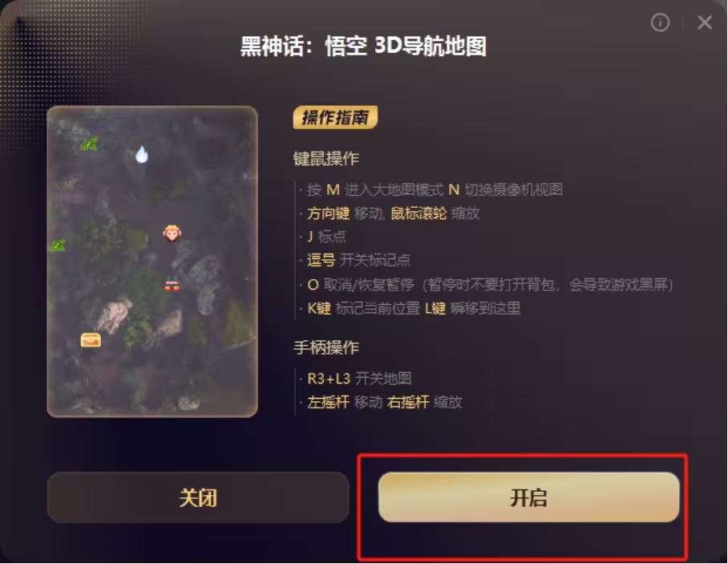
Task: Click the O 取消/恢复暂停 instruction line
Action: tap(490, 284)
